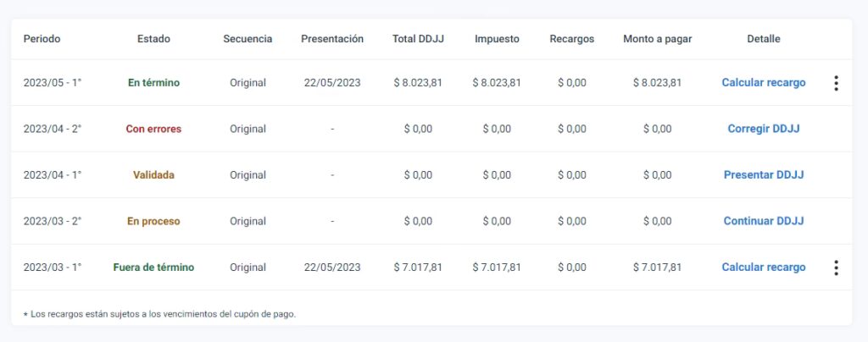Viewport: 868px width, 342px height.
Task: Click Calcular recargo for period 2023/03 - 1°
Action: (764, 268)
